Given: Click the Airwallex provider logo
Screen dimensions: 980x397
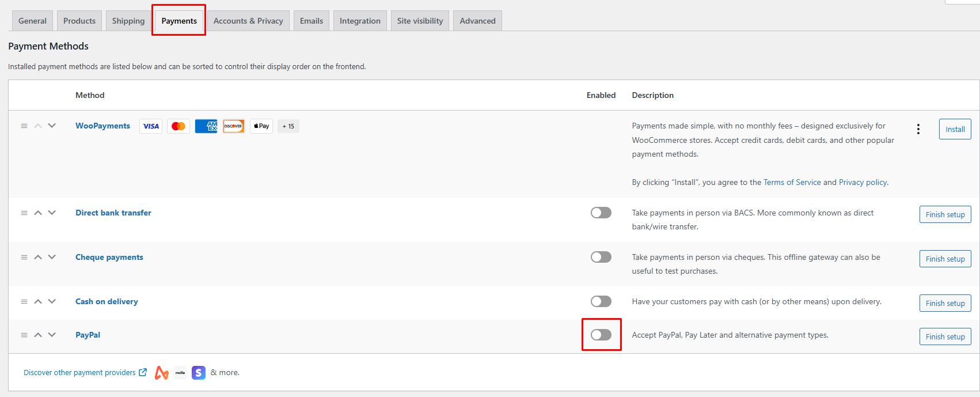Looking at the screenshot, I should pyautogui.click(x=162, y=373).
